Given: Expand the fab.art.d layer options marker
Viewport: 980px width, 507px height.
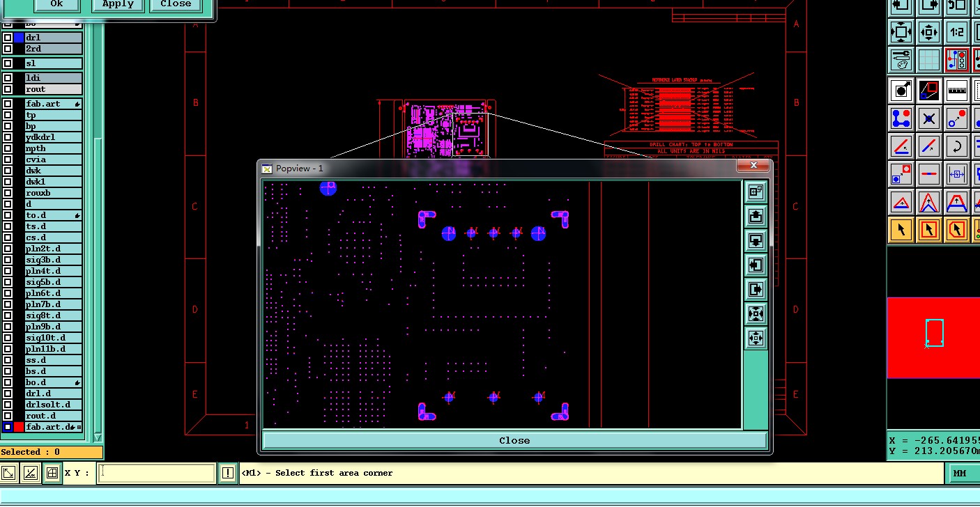Looking at the screenshot, I should point(78,427).
